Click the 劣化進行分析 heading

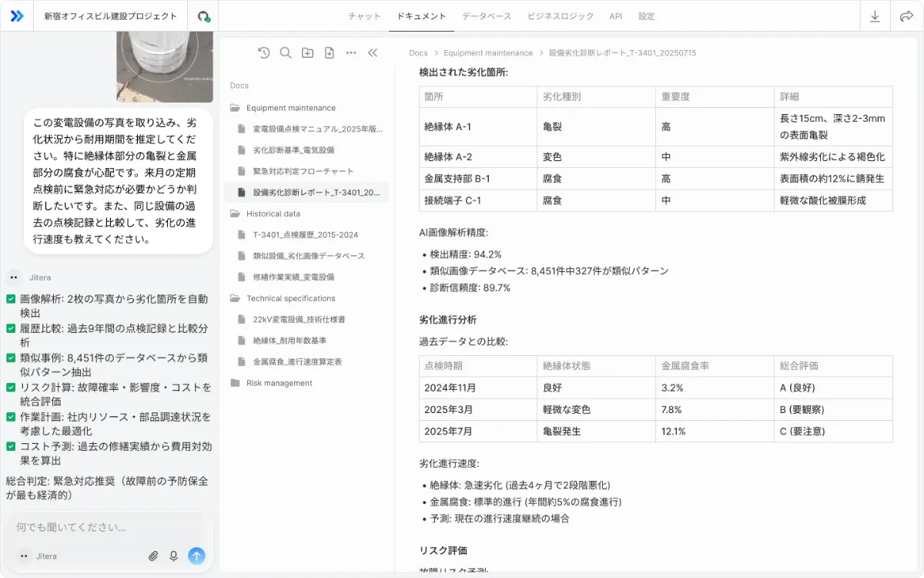point(448,320)
